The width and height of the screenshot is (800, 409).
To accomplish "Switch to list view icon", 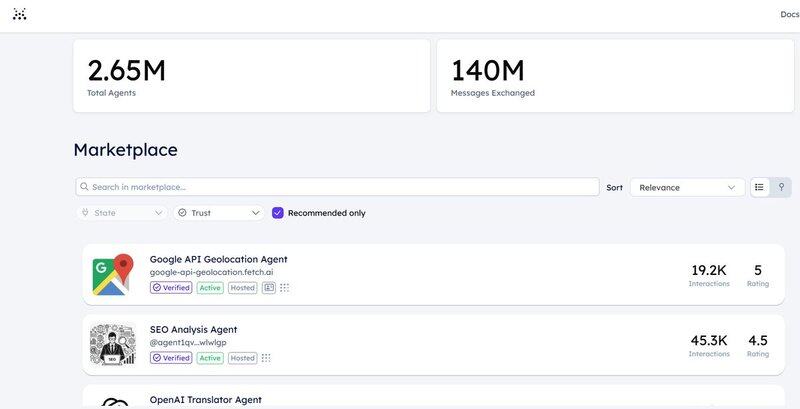I will click(x=760, y=187).
